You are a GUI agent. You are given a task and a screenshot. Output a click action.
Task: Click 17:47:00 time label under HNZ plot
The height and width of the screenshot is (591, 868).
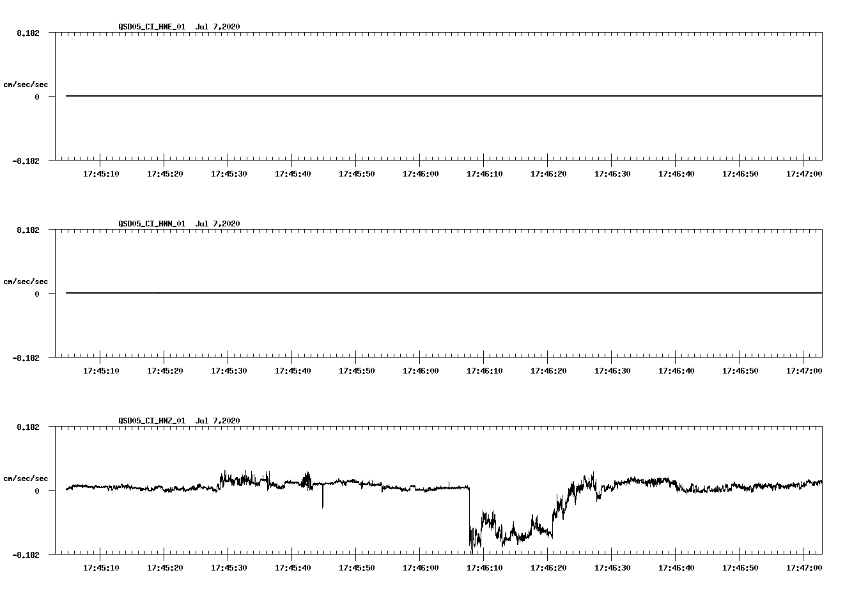tap(804, 568)
